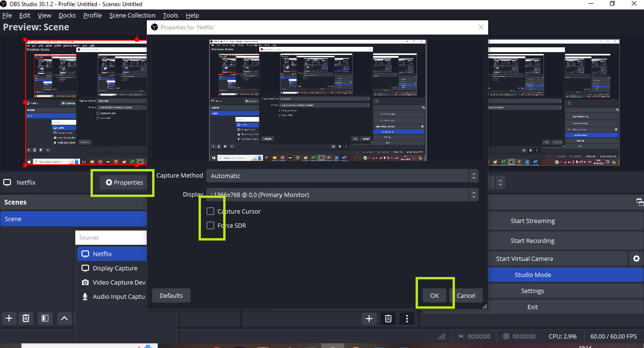Screen dimensions: 644x348
Task: Reset properties with the Defaults button
Action: pyautogui.click(x=171, y=295)
